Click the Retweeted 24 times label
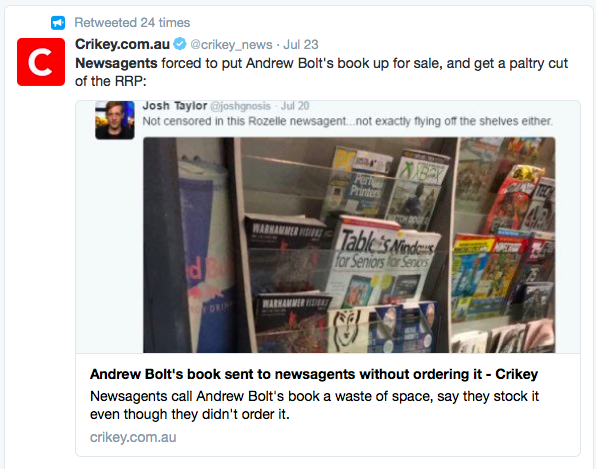The image size is (596, 469). pos(132,22)
